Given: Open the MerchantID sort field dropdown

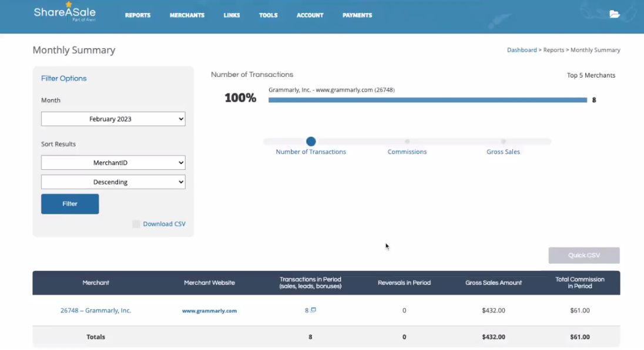Looking at the screenshot, I should coord(113,163).
